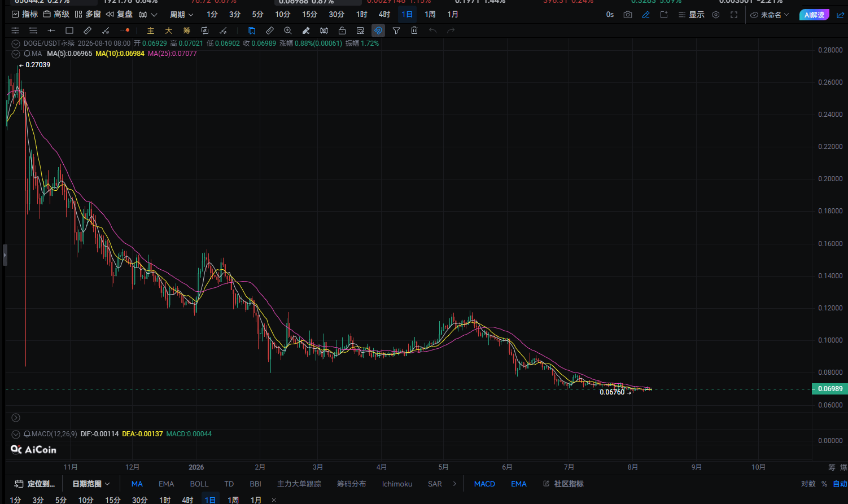The width and height of the screenshot is (848, 504).
Task: Select the 15分 interval in top bar
Action: 309,15
